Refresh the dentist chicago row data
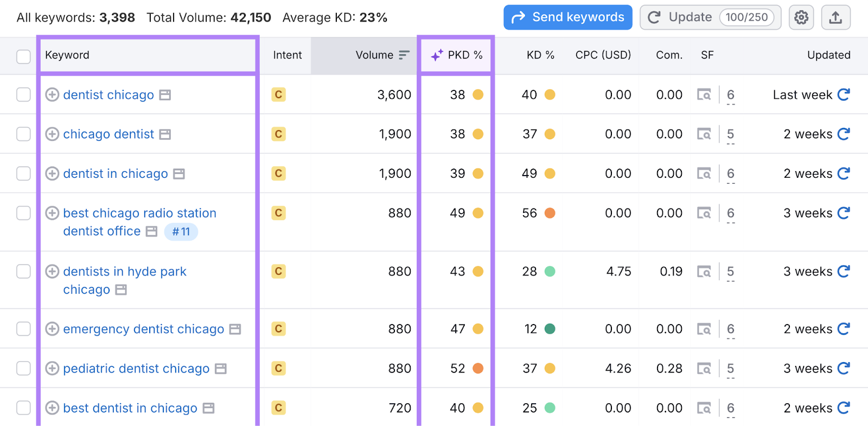The height and width of the screenshot is (426, 868). (x=844, y=95)
